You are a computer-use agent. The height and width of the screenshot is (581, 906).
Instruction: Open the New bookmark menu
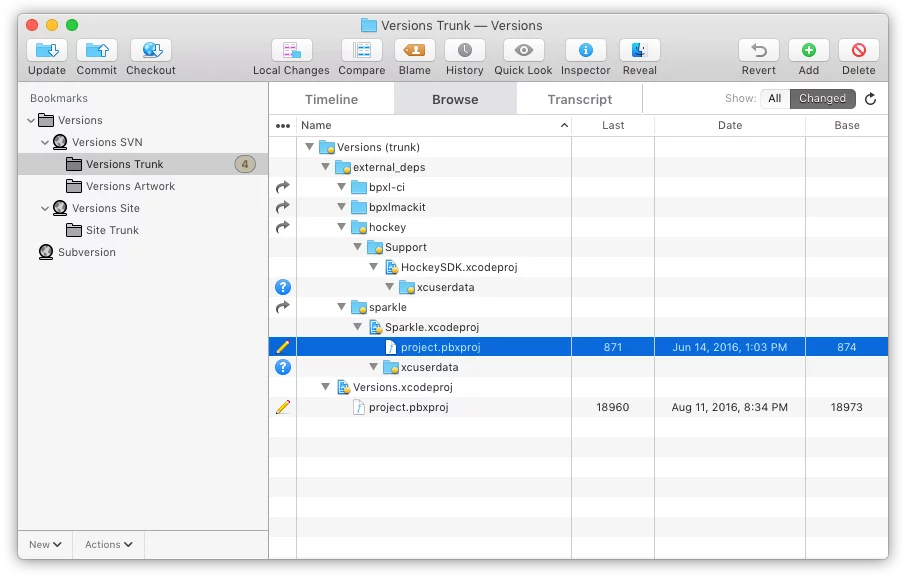coord(45,545)
